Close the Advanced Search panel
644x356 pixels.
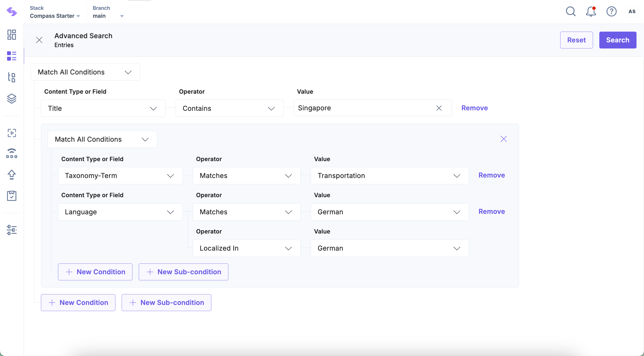coord(39,40)
